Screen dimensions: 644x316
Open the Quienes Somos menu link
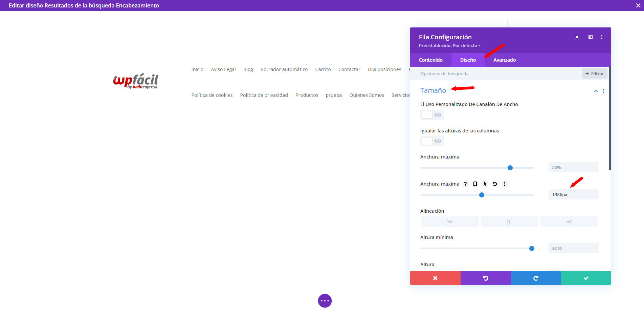pos(367,95)
